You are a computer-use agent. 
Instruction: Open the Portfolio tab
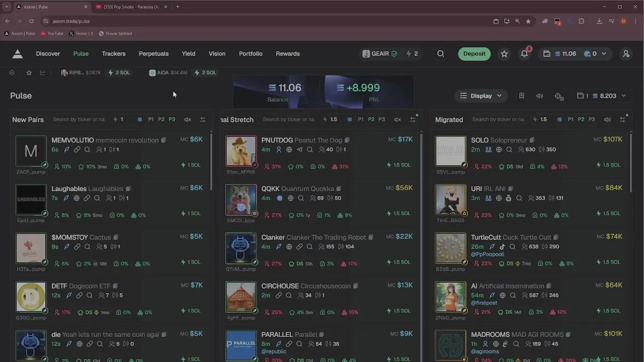251,54
